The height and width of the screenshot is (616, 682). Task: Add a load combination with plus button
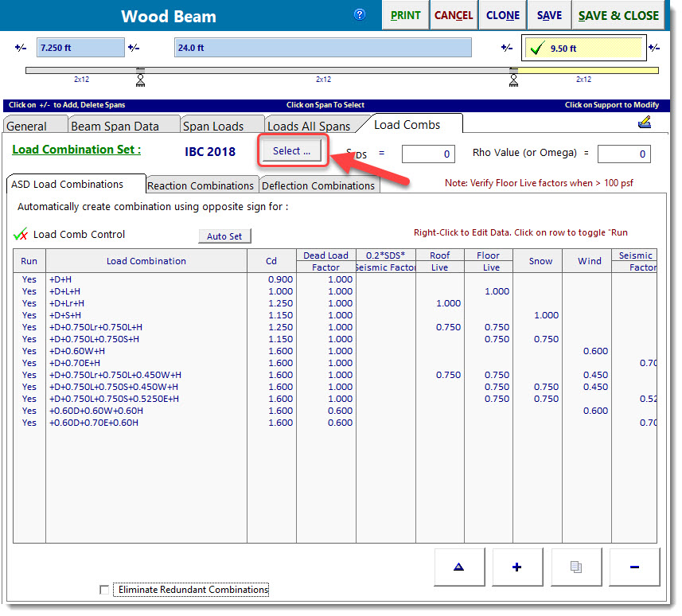click(x=516, y=567)
